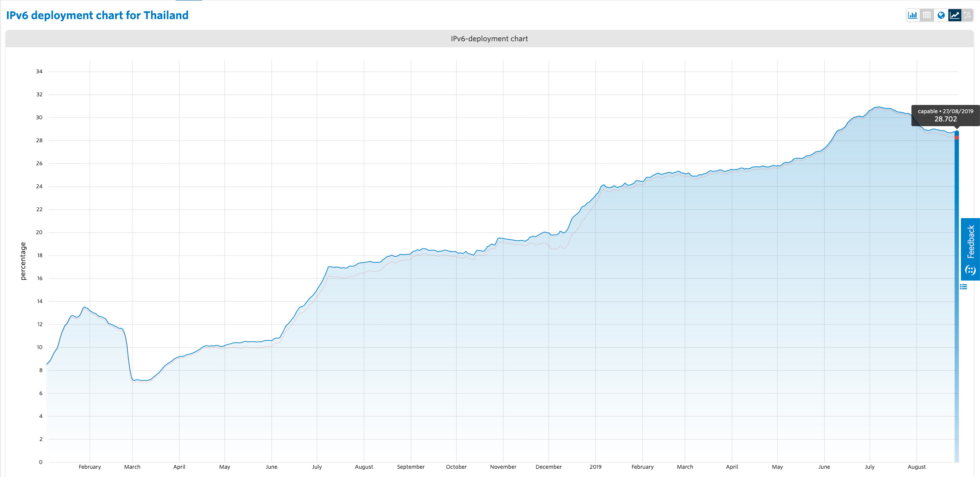Click the 2019 x-axis label
The height and width of the screenshot is (477, 980).
[x=595, y=467]
